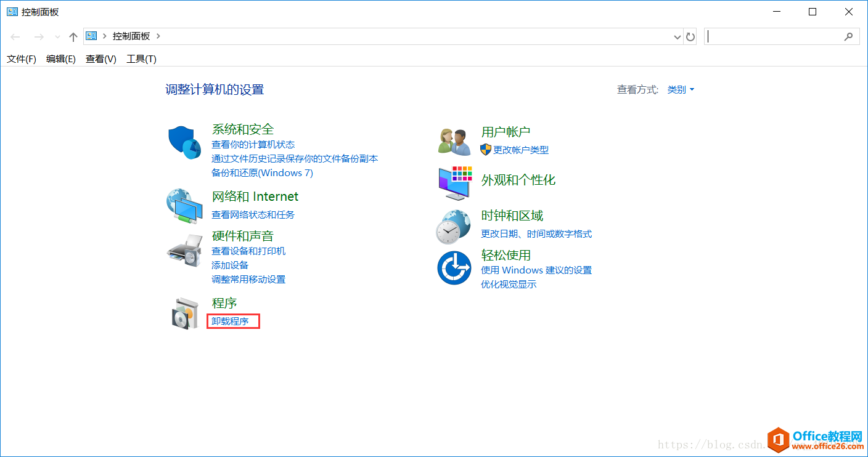Viewport: 868px width, 457px height.
Task: Click the Clock and Region icon
Action: (x=454, y=227)
